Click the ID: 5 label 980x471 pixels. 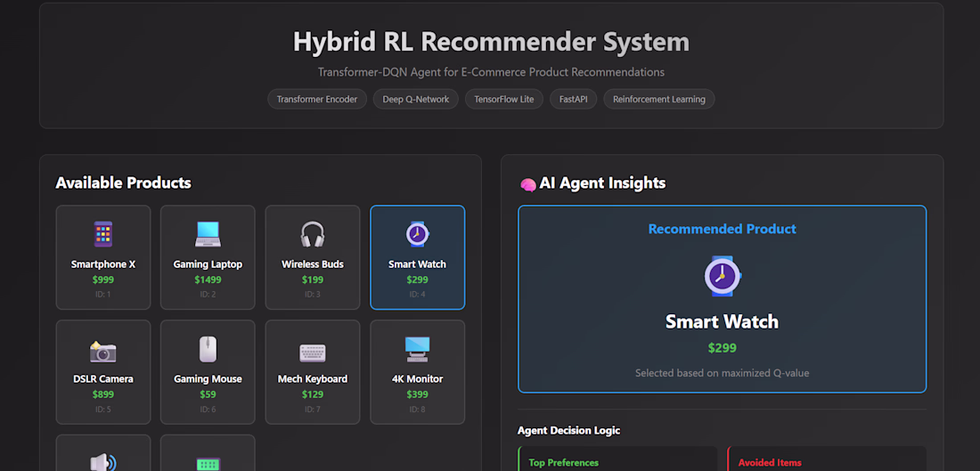click(x=103, y=410)
